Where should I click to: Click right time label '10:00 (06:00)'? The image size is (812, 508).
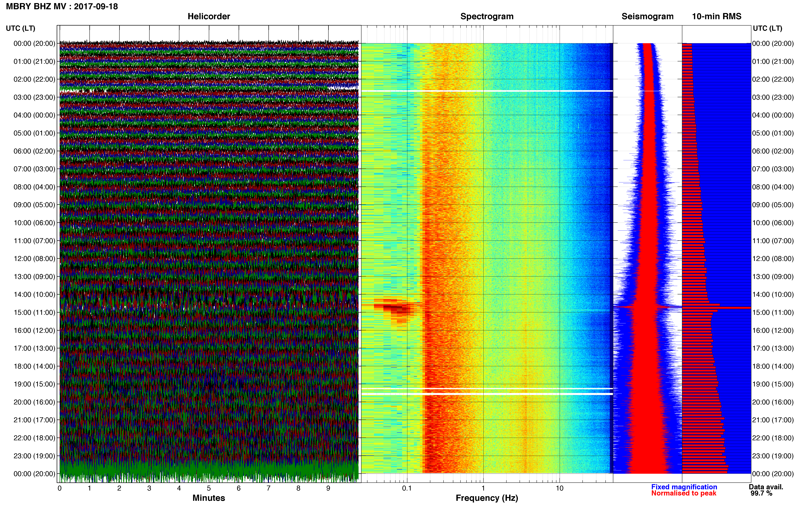tap(773, 223)
